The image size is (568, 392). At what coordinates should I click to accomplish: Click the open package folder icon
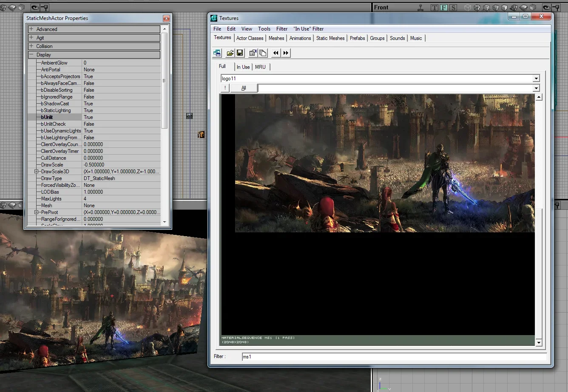pyautogui.click(x=230, y=53)
